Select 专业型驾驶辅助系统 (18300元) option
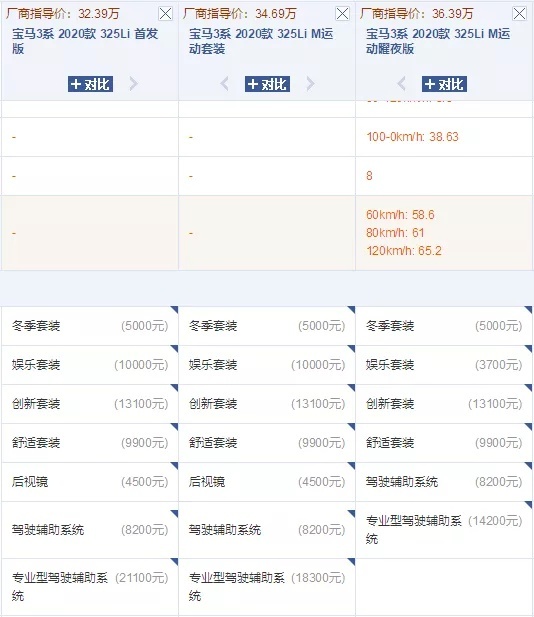This screenshot has height=617, width=534. click(x=267, y=587)
